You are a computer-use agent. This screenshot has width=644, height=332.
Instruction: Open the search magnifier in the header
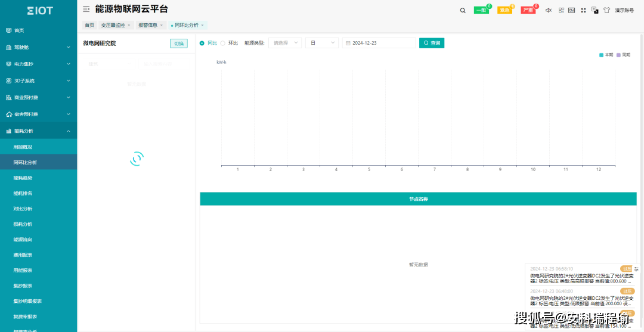(x=463, y=11)
